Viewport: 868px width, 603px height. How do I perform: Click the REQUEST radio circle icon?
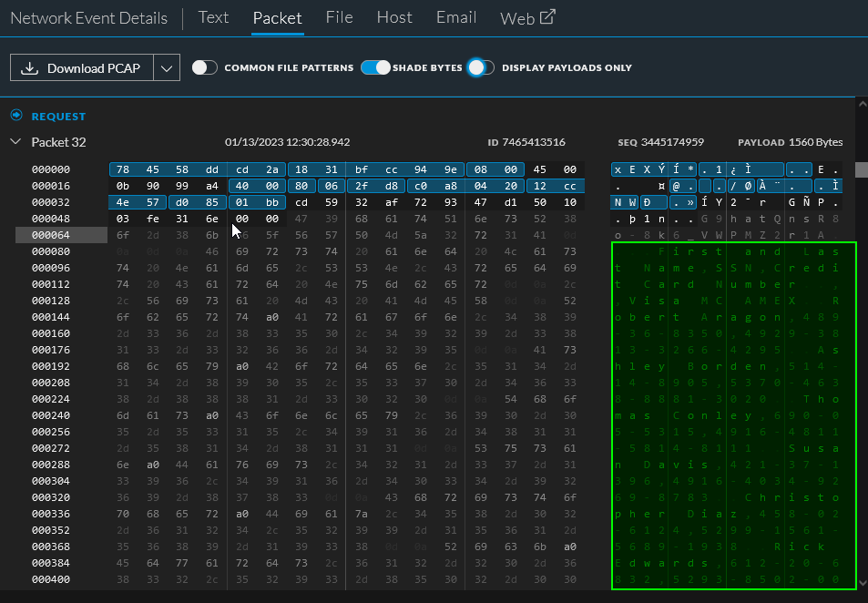(x=15, y=116)
